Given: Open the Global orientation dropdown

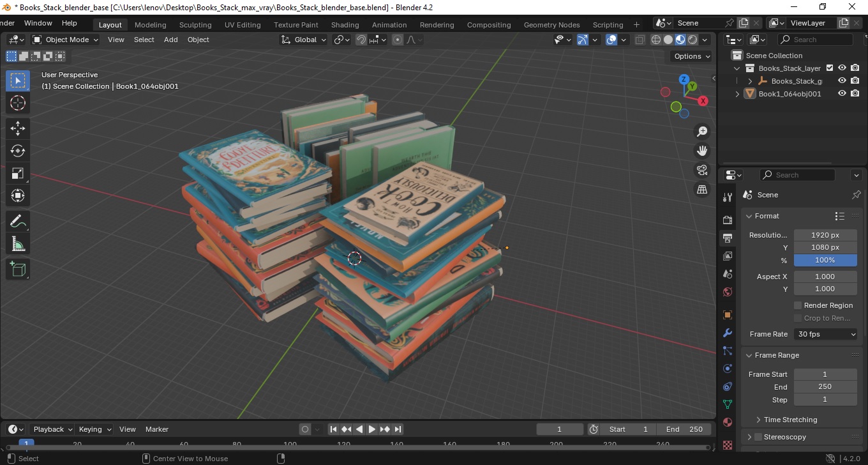Looking at the screenshot, I should pos(303,40).
